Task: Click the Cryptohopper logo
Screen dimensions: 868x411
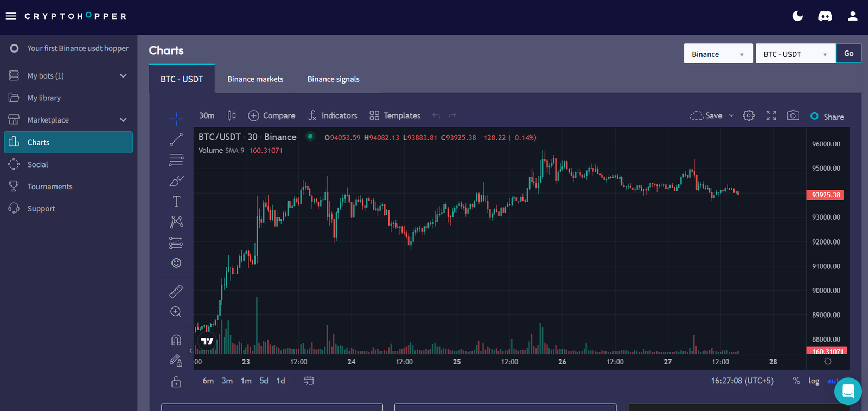Action: [x=75, y=16]
